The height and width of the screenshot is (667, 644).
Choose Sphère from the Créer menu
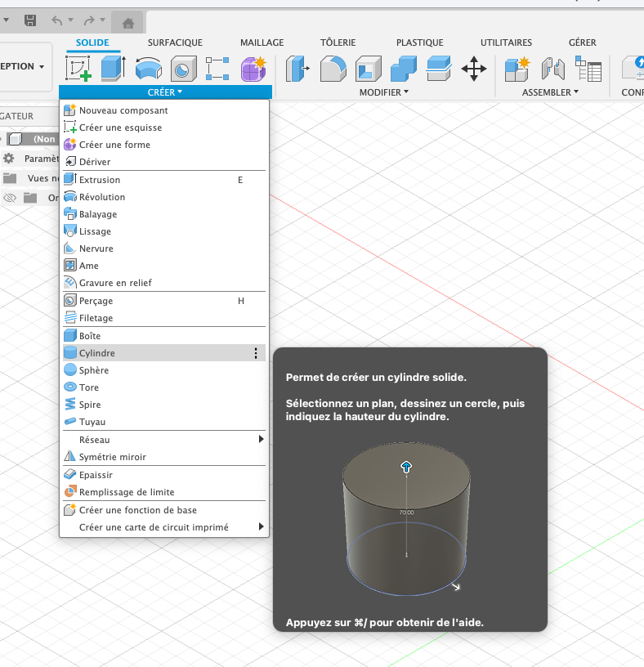tap(94, 370)
